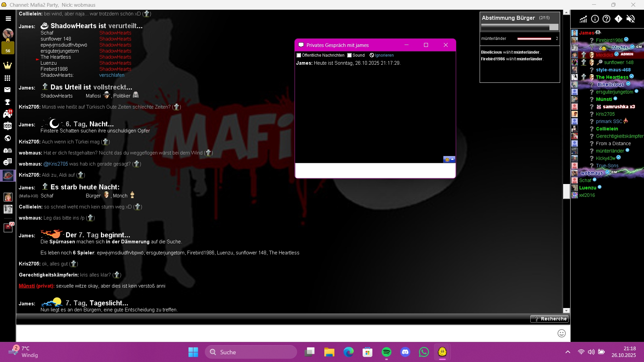Open the globe icon in the sidebar
The height and width of the screenshot is (362, 644).
[7, 138]
